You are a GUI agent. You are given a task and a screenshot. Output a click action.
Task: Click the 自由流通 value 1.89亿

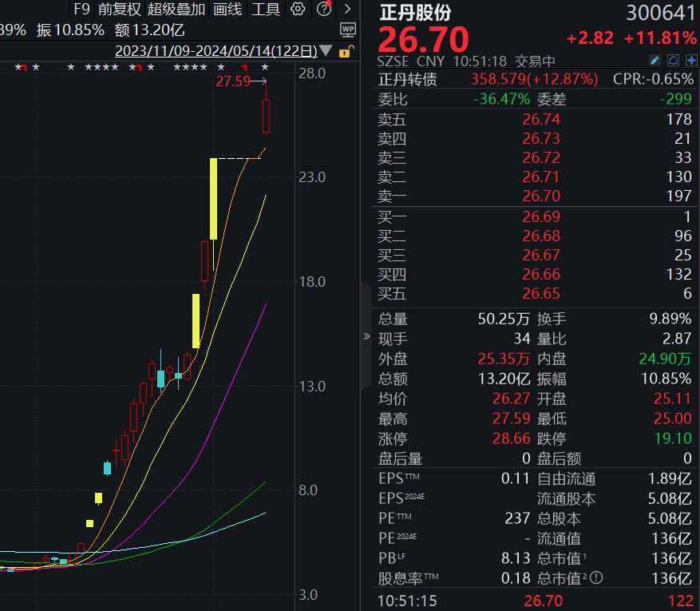[670, 478]
